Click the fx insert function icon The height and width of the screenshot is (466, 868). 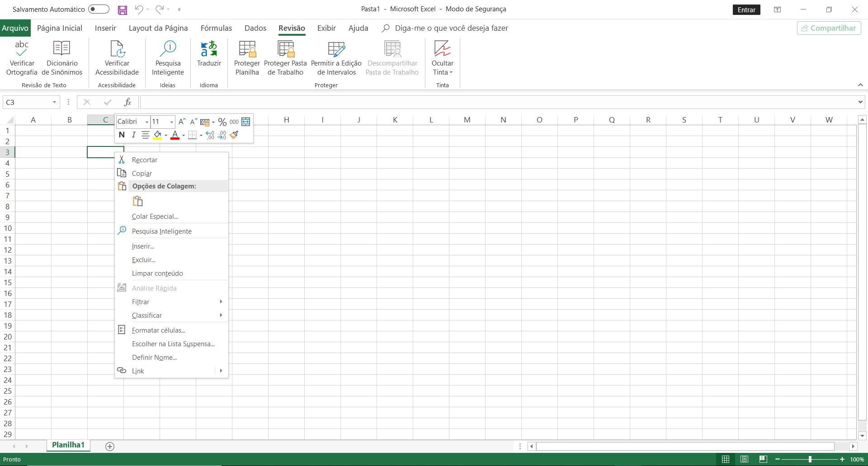127,102
